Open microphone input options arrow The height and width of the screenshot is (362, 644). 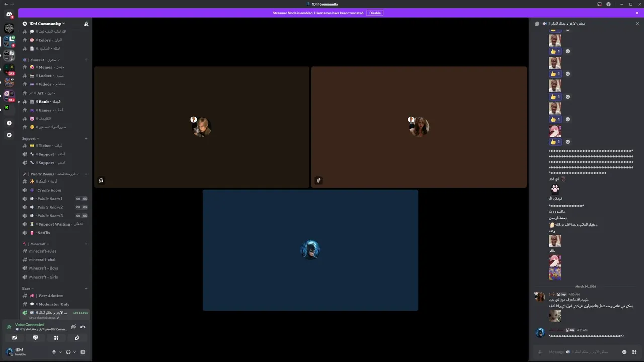pos(60,352)
